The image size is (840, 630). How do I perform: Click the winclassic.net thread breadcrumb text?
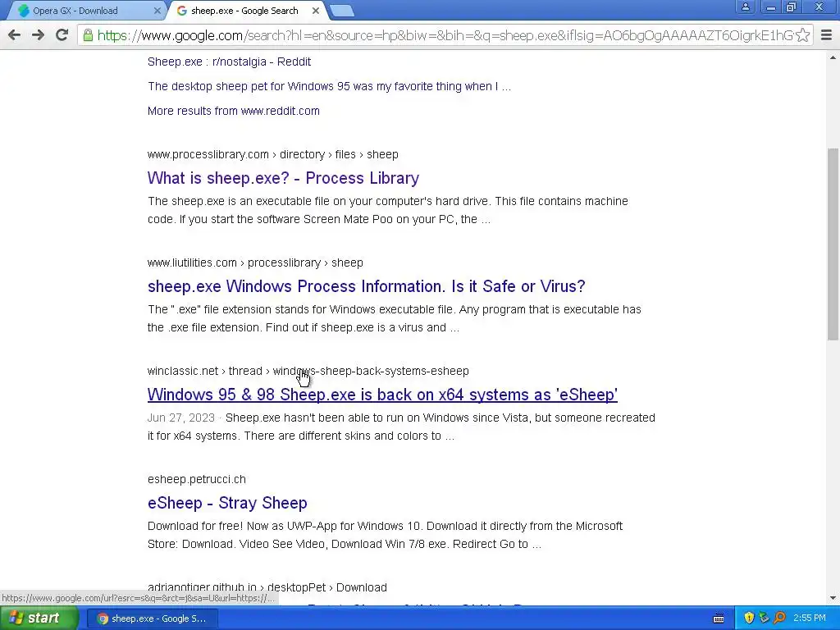(308, 371)
